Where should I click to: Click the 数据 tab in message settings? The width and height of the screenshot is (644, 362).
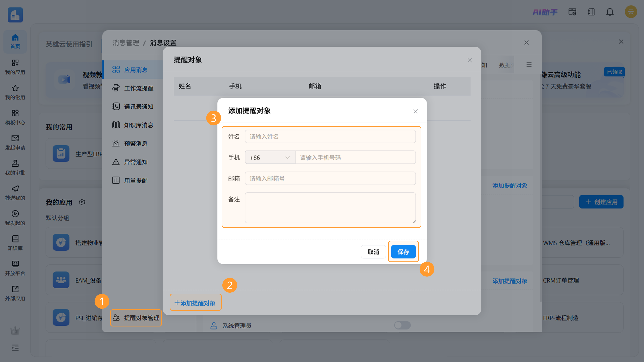point(506,65)
